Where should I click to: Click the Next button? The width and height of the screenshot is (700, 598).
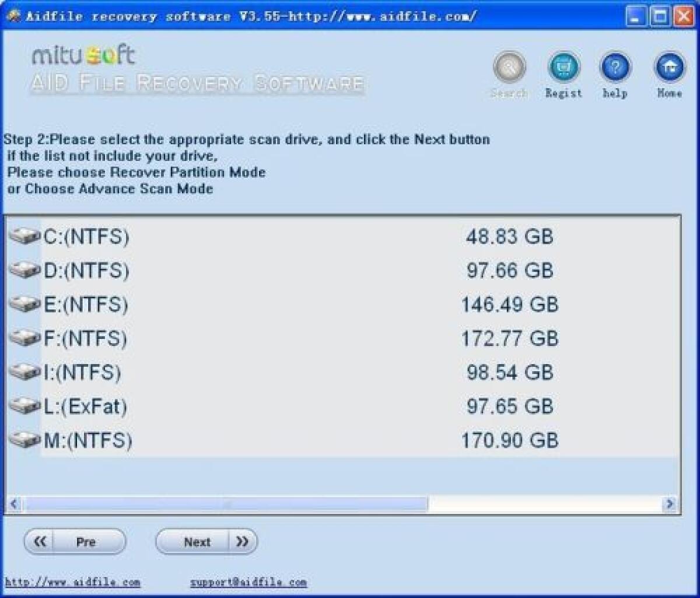197,541
